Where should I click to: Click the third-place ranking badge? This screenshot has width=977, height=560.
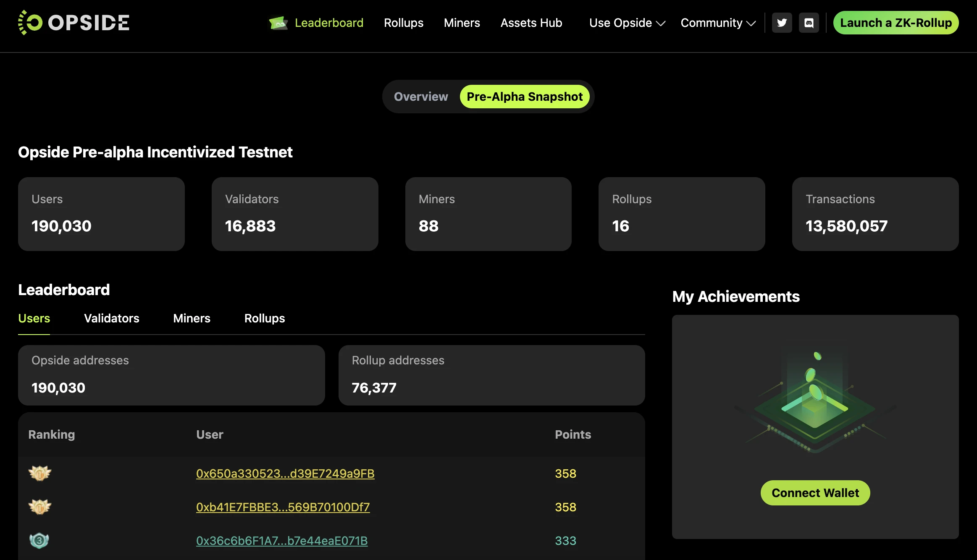(x=39, y=540)
